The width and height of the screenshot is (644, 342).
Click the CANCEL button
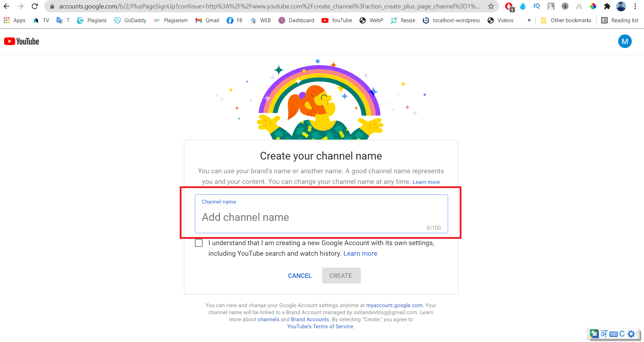[299, 275]
